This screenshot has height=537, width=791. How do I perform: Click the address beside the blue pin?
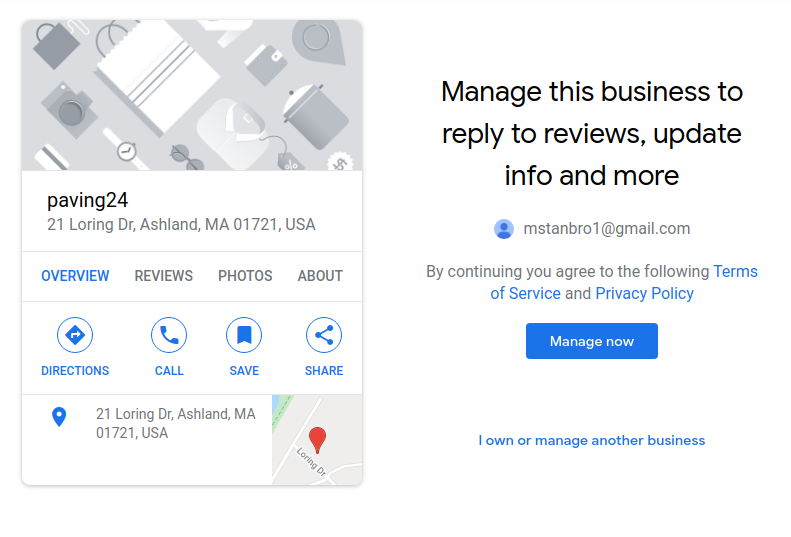(x=176, y=423)
